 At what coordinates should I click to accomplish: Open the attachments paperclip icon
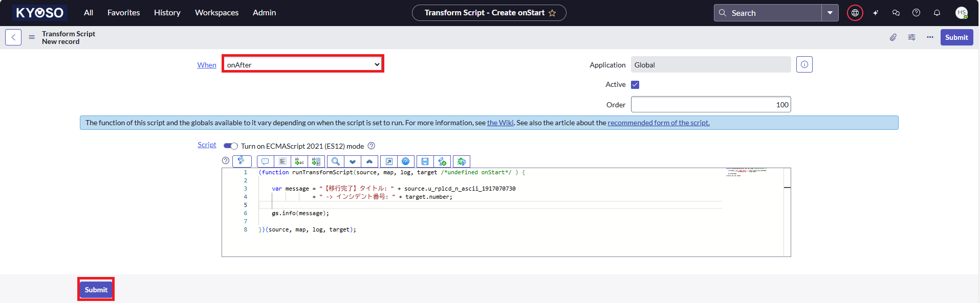(893, 37)
